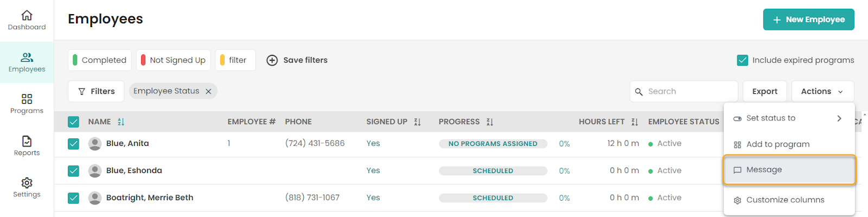Open the Reports document icon
868x217 pixels.
(27, 141)
